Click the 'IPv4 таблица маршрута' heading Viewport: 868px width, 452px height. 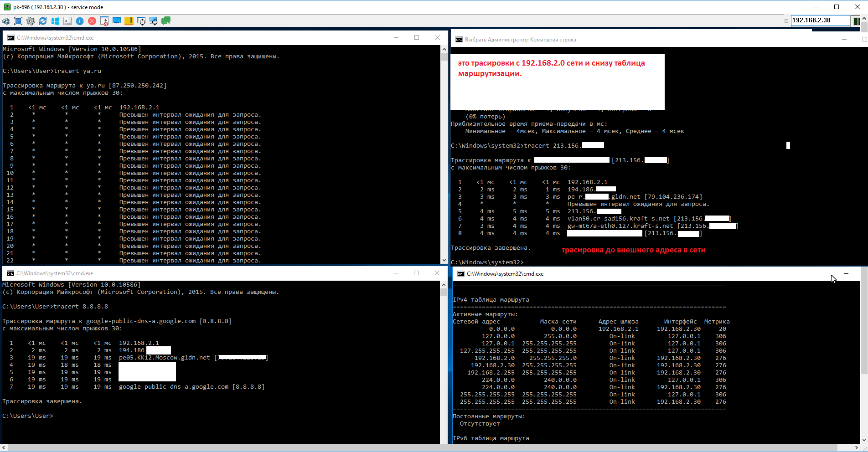coord(491,300)
